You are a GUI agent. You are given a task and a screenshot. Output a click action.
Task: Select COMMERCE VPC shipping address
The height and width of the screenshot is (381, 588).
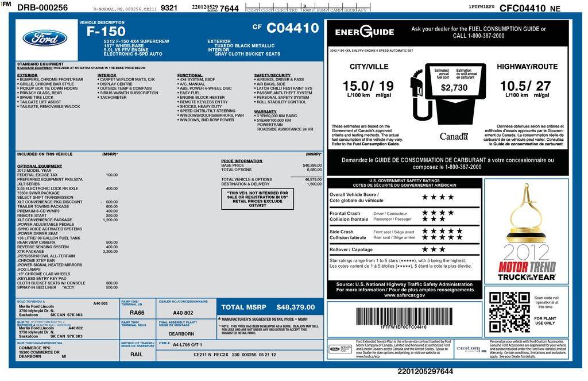point(35,348)
